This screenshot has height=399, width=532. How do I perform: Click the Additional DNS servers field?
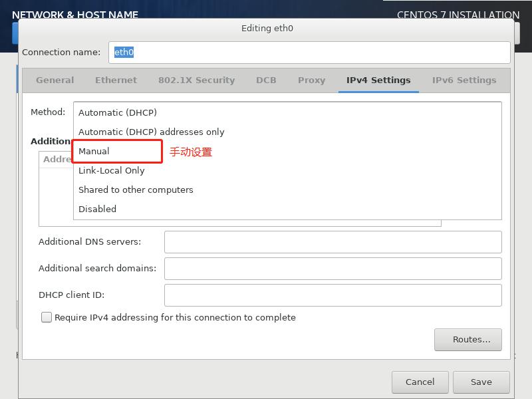click(332, 241)
